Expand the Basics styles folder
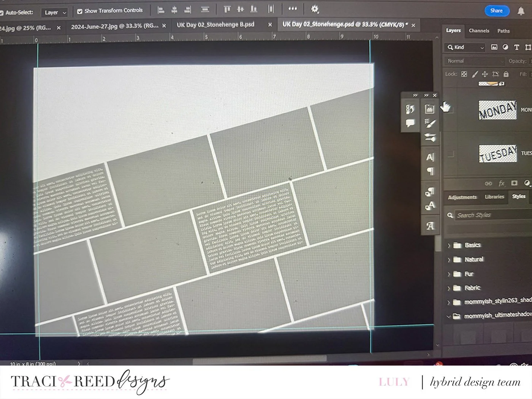532x399 pixels. 449,246
